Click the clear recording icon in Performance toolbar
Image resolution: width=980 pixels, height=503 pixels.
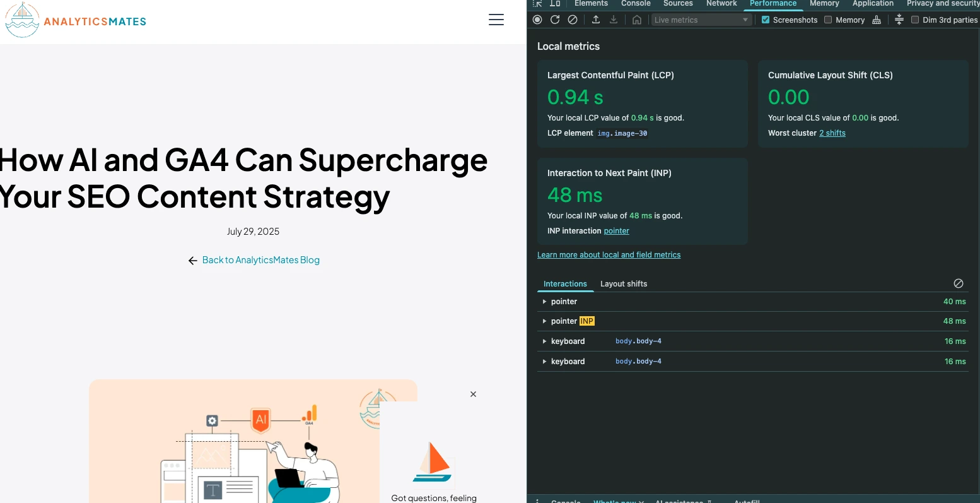[x=573, y=20]
